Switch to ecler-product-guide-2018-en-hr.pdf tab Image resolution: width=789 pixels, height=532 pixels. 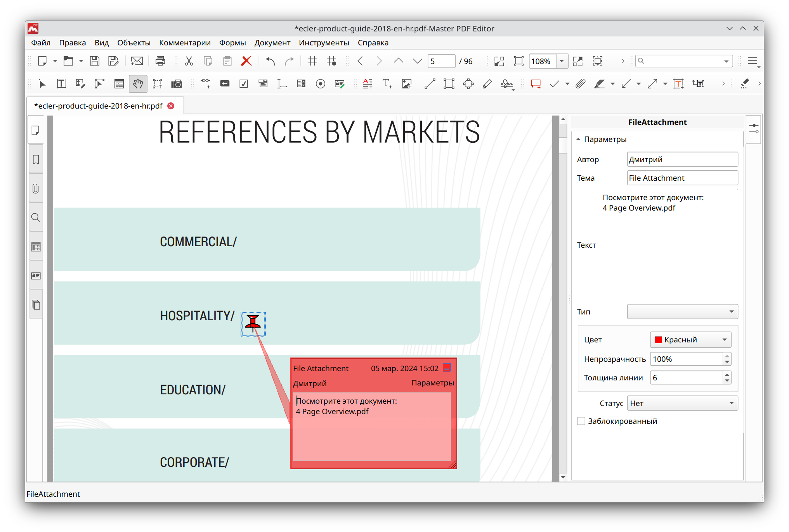point(98,106)
